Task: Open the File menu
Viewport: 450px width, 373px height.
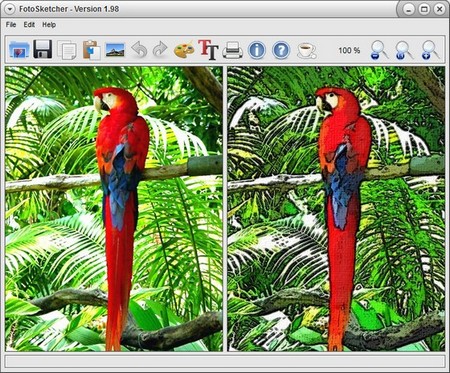Action: 11,25
